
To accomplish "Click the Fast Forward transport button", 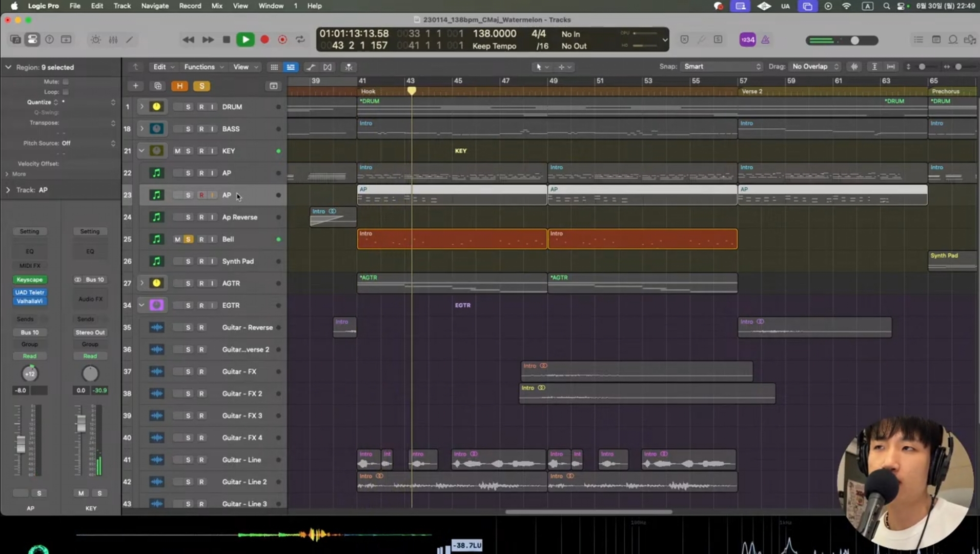I will coord(208,39).
